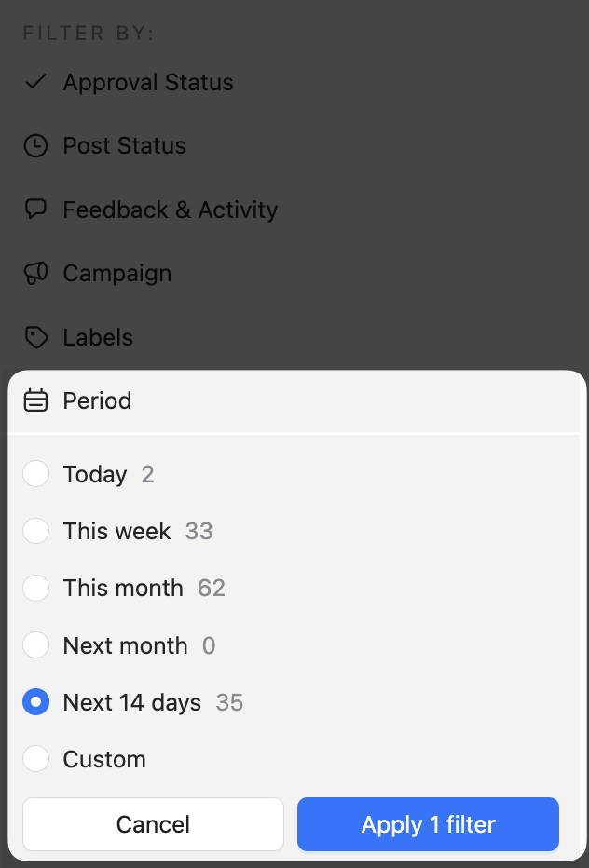Viewport: 589px width, 868px height.
Task: Open the Labels filter
Action: [x=98, y=337]
